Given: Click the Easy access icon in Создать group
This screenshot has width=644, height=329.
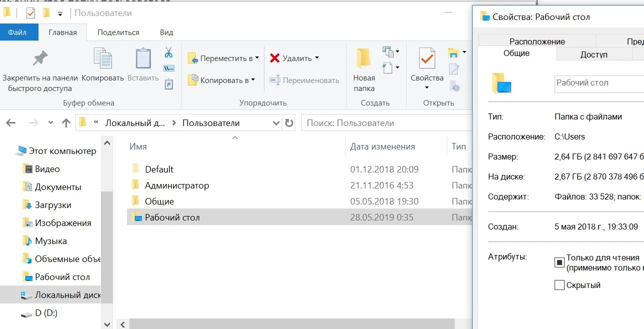Looking at the screenshot, I should [388, 67].
